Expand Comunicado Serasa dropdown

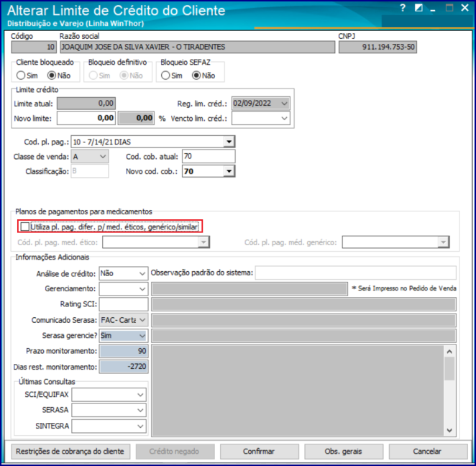click(142, 320)
